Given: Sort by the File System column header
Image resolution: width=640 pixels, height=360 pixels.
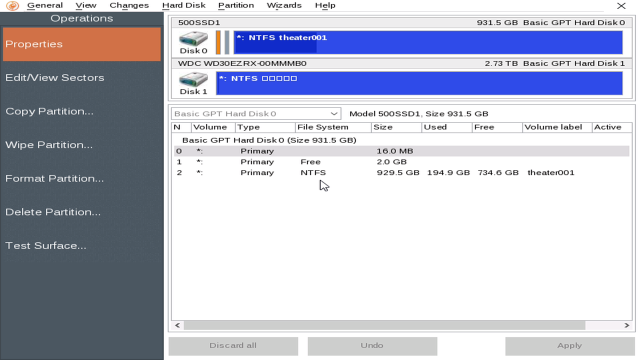Looking at the screenshot, I should point(333,127).
